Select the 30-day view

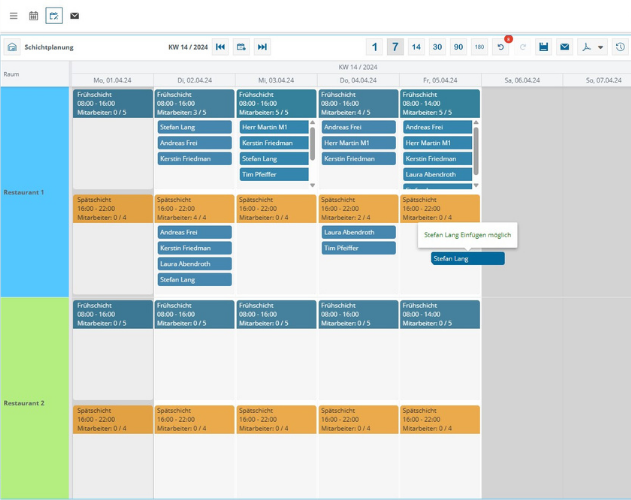(437, 47)
